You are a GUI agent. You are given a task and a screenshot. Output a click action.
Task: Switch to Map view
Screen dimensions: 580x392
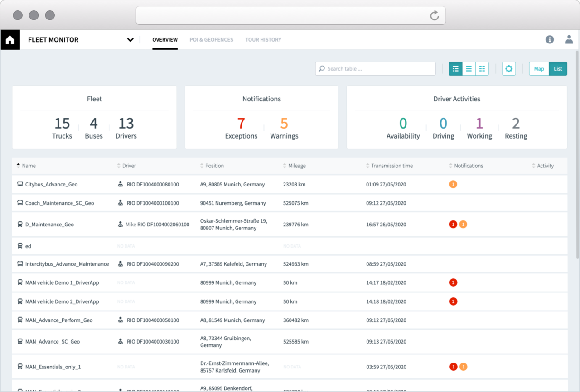539,69
